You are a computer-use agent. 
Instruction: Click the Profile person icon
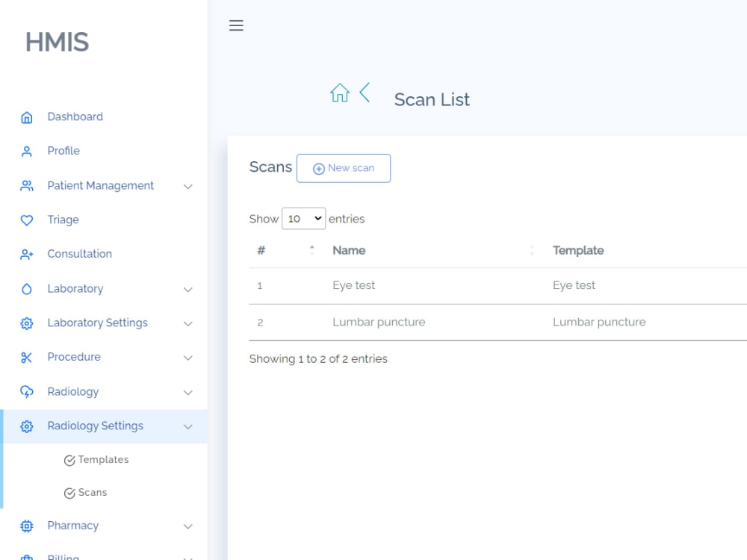coord(27,152)
